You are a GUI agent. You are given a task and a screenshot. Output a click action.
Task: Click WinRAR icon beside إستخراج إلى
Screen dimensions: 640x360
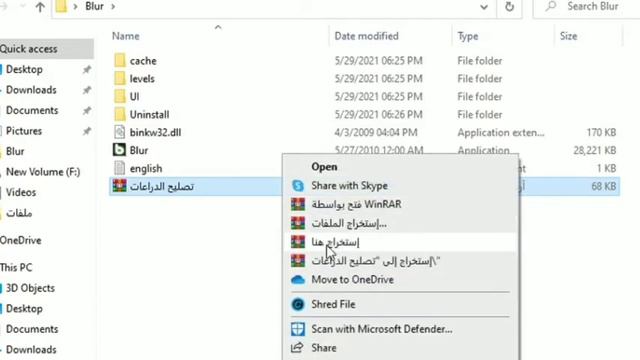298,261
